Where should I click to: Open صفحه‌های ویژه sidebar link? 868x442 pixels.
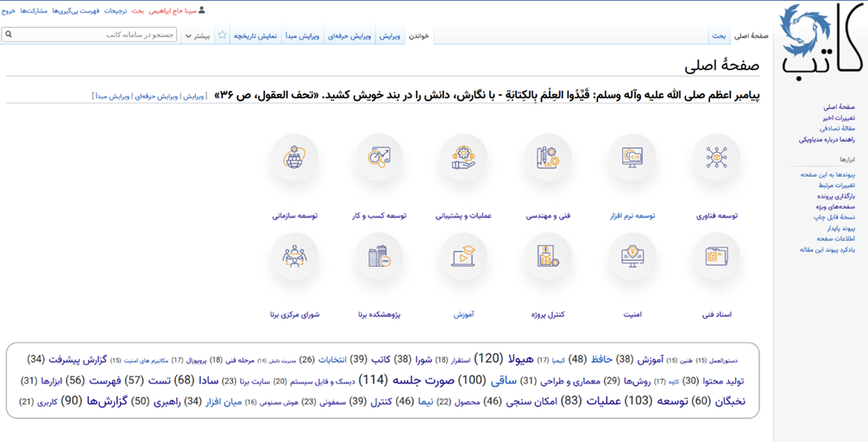(835, 206)
